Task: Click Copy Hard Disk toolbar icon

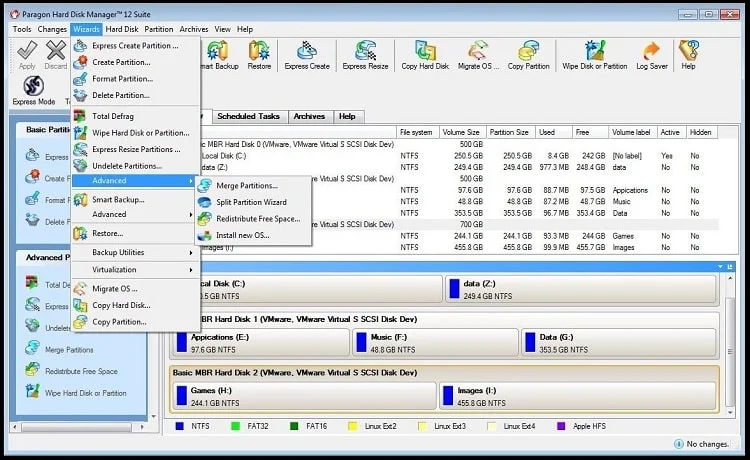Action: click(425, 51)
